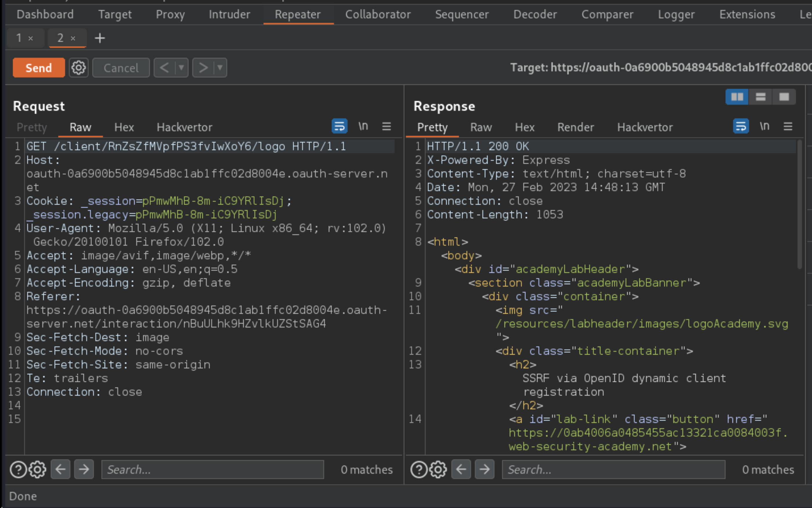Open the Extensions tab

click(x=747, y=15)
